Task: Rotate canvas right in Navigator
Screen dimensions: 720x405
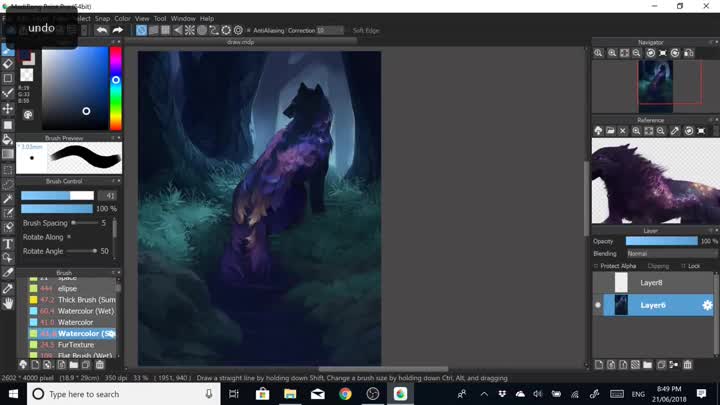Action: click(675, 53)
